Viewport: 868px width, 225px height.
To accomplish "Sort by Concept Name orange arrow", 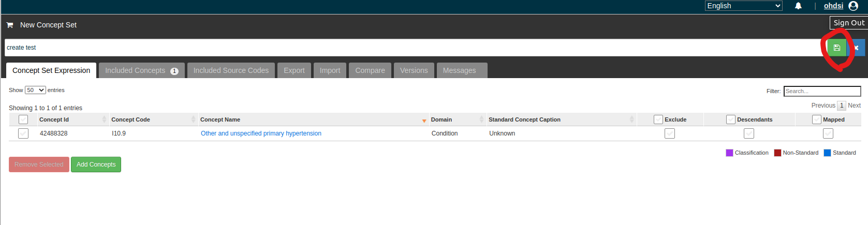I will point(424,121).
